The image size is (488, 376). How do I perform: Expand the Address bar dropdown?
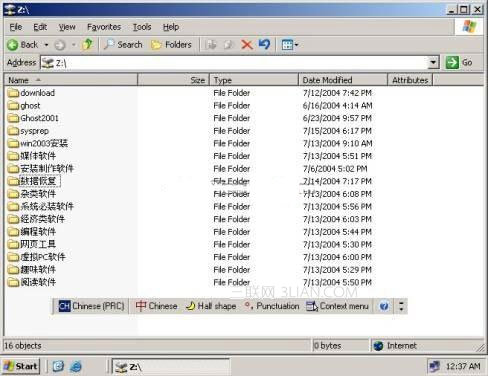(433, 62)
